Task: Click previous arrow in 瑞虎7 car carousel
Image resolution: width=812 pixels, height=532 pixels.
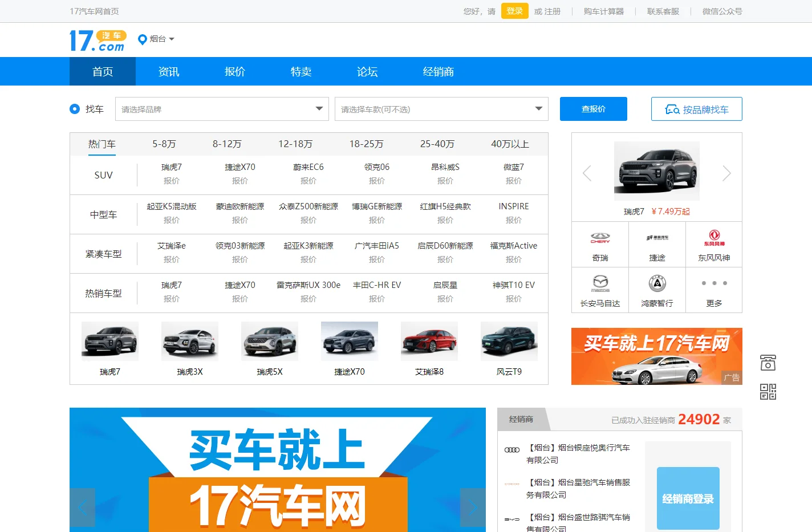Action: tap(587, 173)
